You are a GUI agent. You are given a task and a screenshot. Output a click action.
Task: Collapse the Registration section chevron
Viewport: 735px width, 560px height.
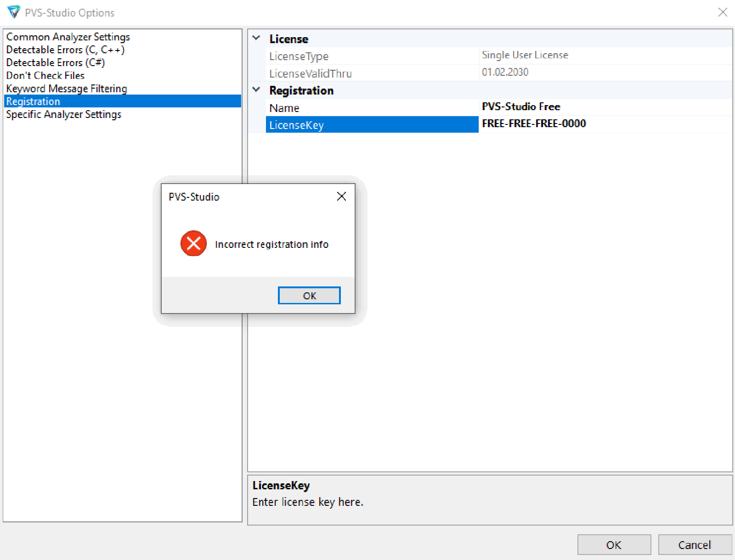coord(256,90)
